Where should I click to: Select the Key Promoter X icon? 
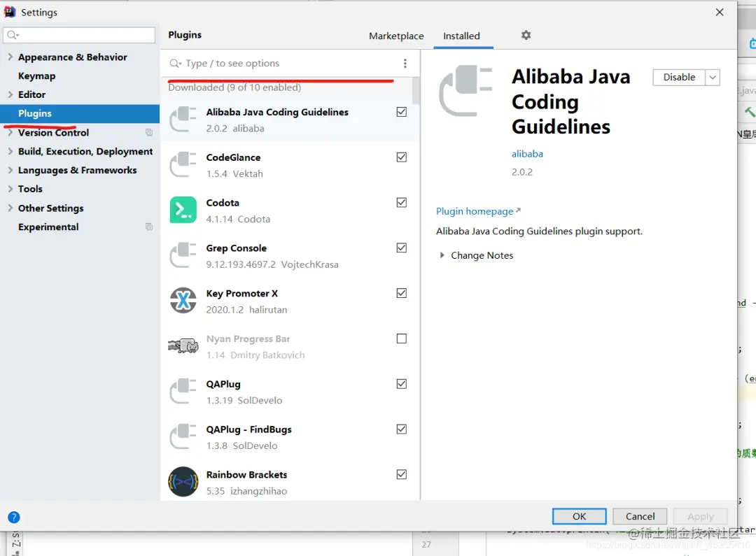pos(183,301)
